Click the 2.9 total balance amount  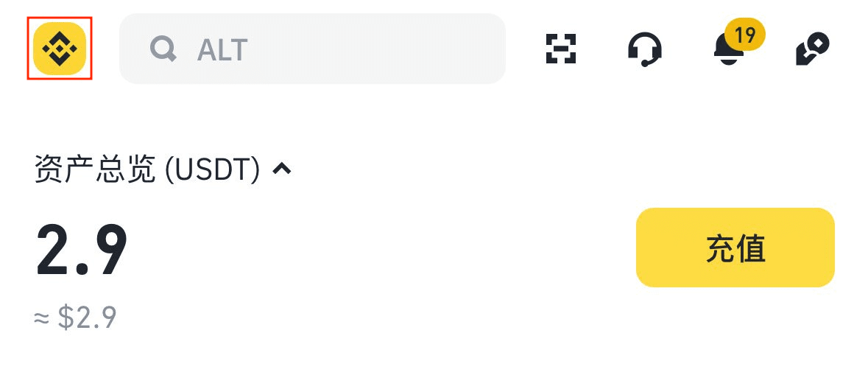pyautogui.click(x=82, y=250)
